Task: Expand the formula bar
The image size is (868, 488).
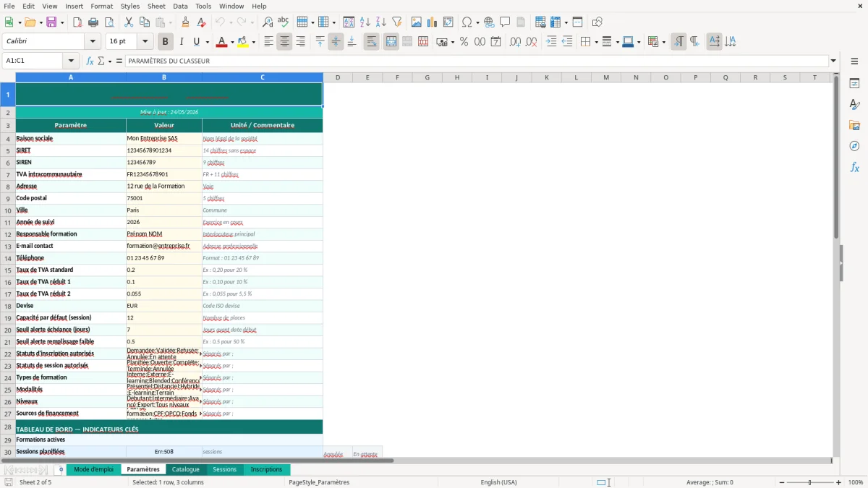Action: tap(833, 61)
